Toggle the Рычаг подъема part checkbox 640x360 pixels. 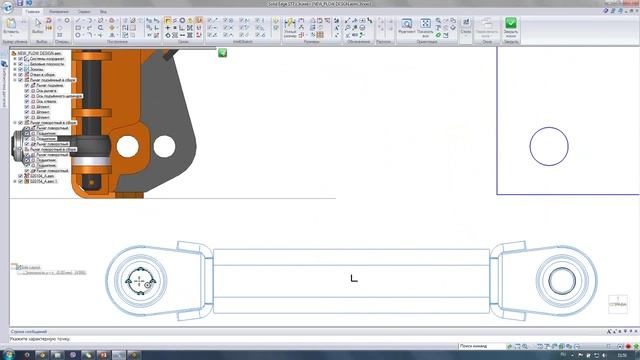(27, 85)
